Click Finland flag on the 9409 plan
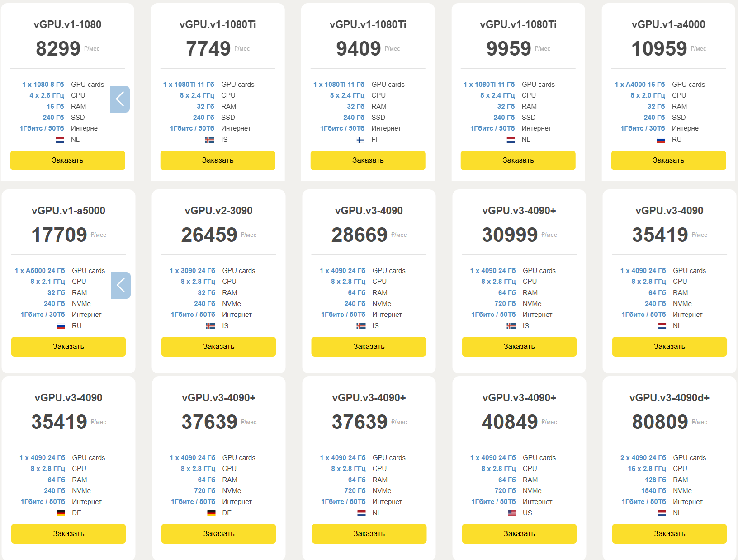This screenshot has height=560, width=738. 360,140
